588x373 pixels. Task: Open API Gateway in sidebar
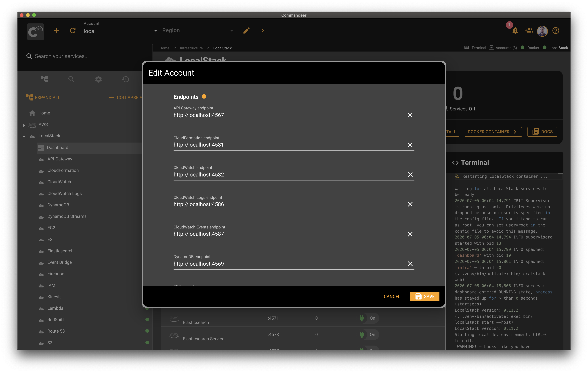[60, 159]
